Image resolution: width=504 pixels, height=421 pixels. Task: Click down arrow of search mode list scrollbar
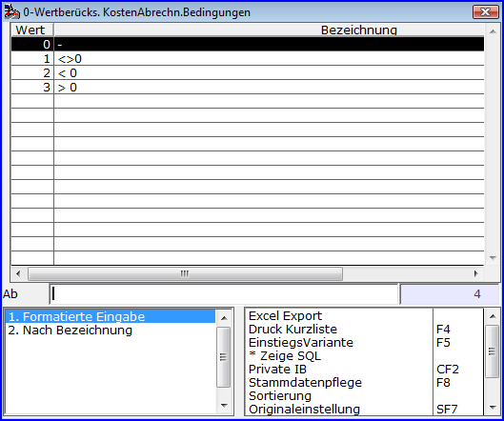[224, 406]
